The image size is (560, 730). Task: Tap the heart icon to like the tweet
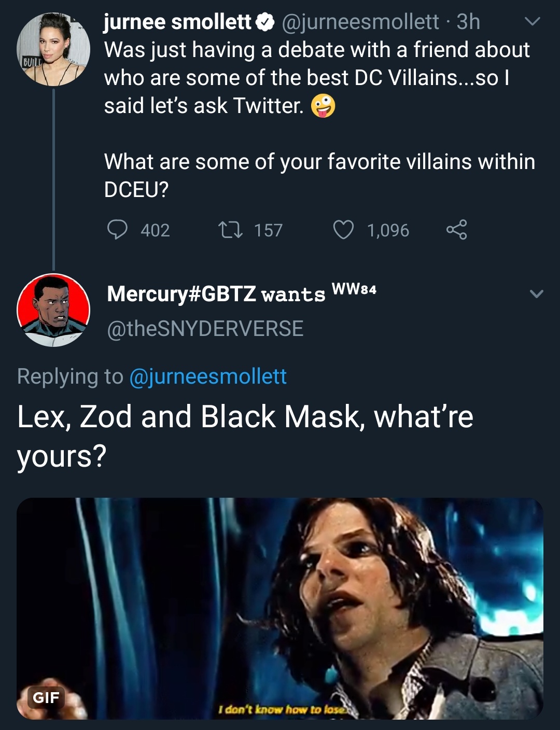pos(345,230)
